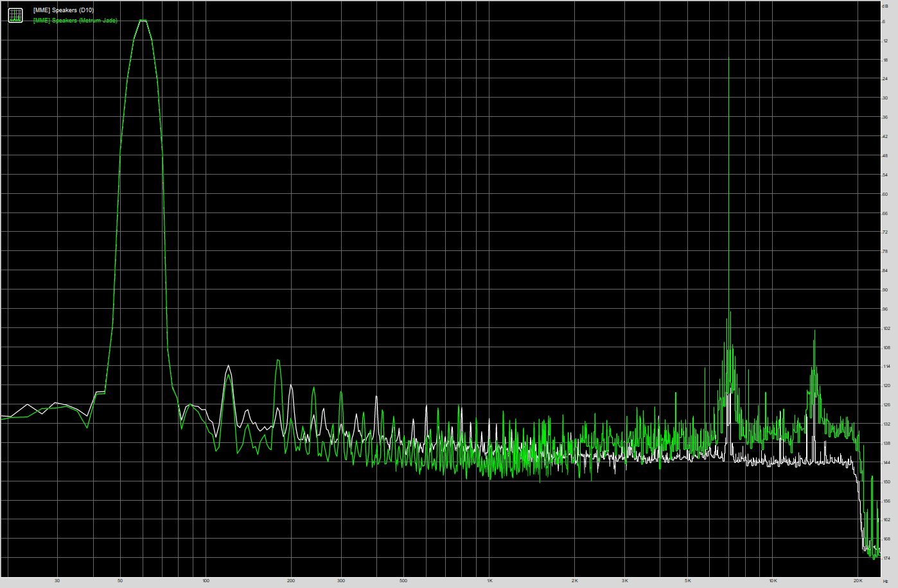The image size is (898, 588).
Task: Click the 30 label on the frequency axis
Action: point(57,581)
